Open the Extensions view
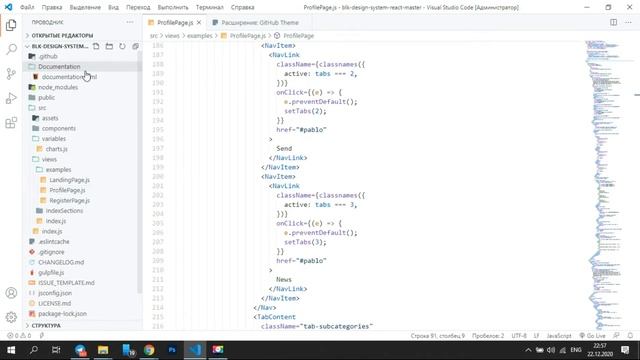 tap(11, 122)
